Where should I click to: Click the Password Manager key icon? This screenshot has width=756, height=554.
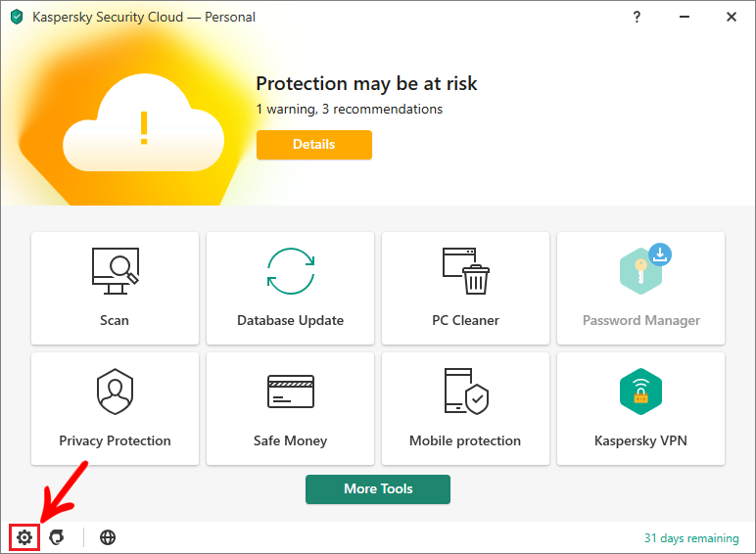tap(640, 271)
